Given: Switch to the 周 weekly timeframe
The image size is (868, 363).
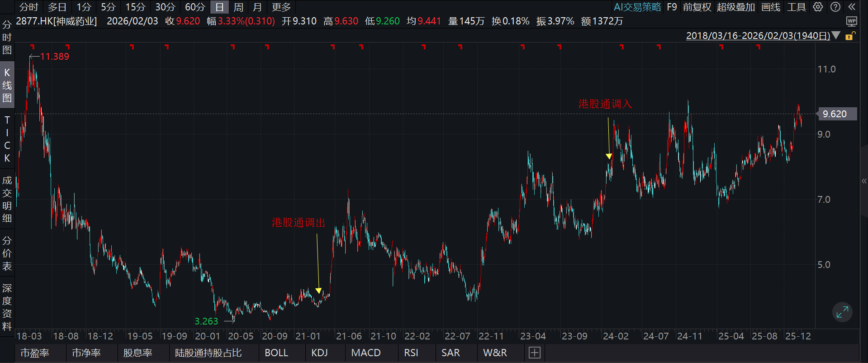Looking at the screenshot, I should 238,7.
